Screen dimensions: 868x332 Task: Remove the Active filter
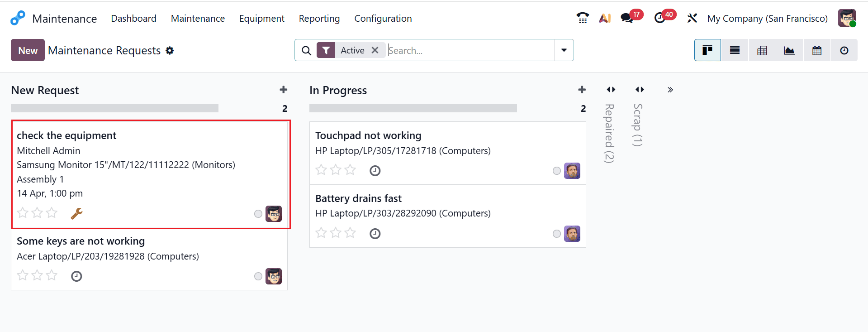tap(375, 50)
